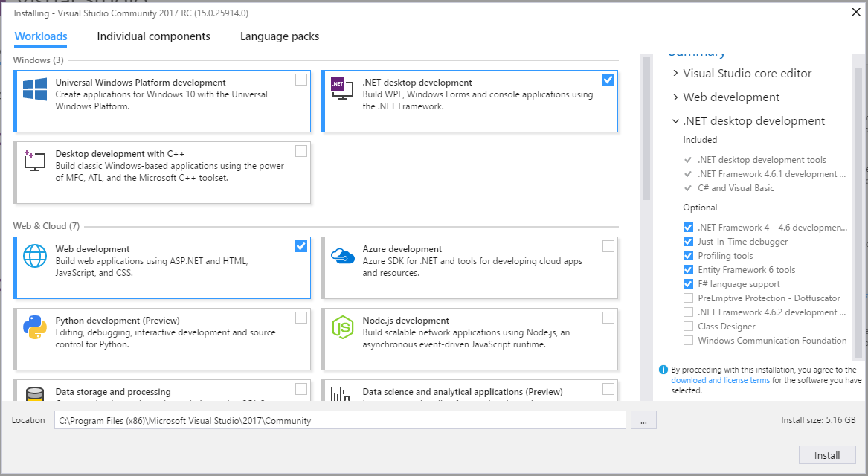Open the Language packs tab

tap(280, 36)
